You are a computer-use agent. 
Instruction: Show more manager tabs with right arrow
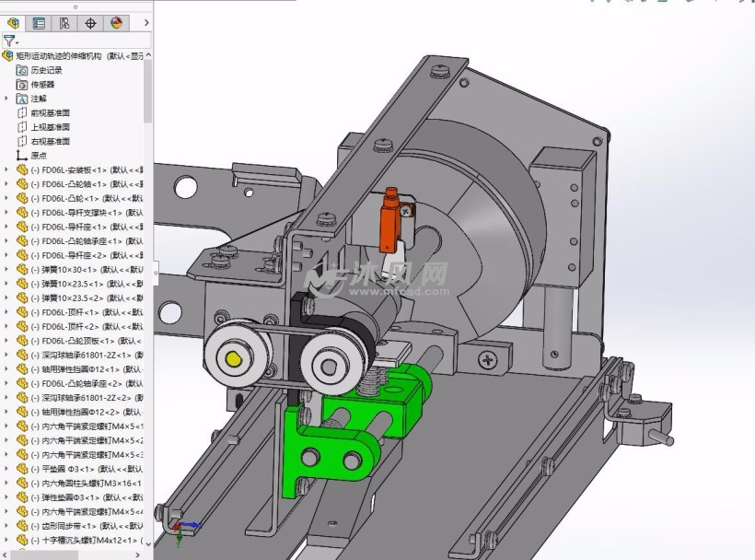point(147,23)
